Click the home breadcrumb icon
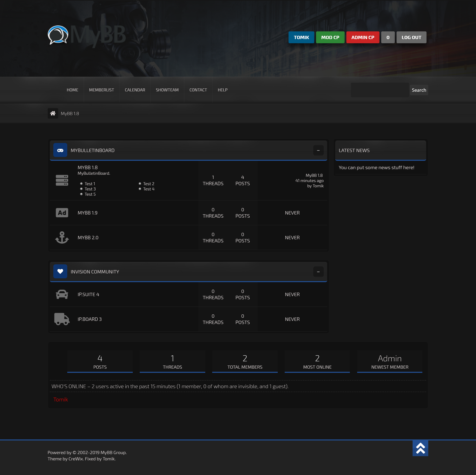Viewport: 476px width, 475px height. [53, 114]
